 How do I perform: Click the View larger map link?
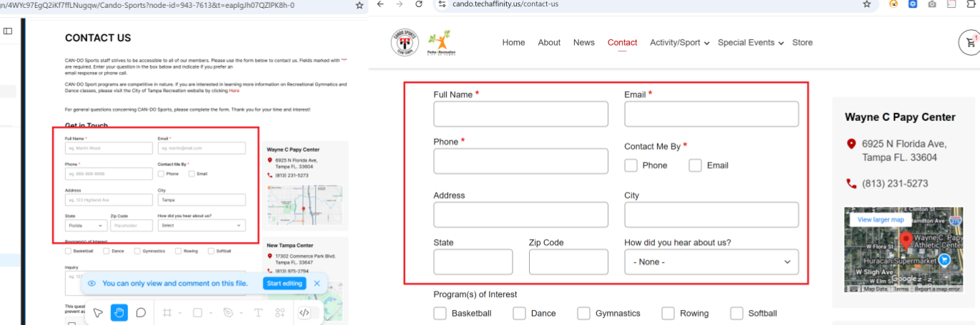880,220
